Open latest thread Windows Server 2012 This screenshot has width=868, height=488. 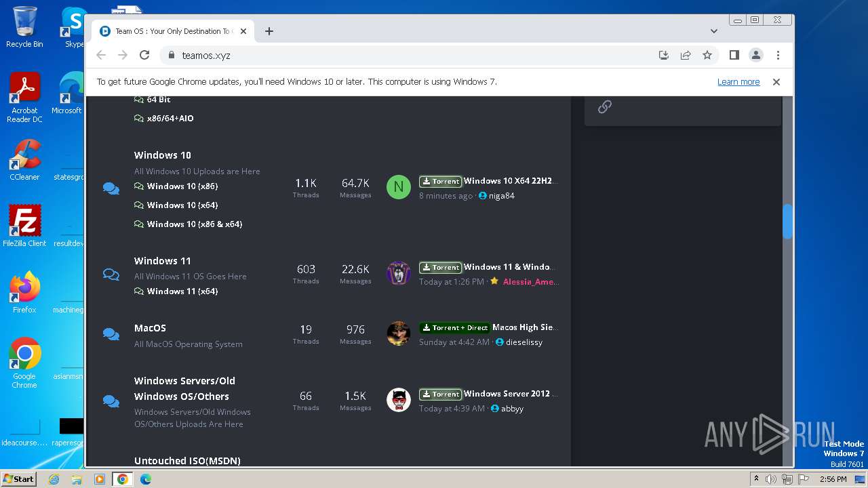click(x=511, y=394)
